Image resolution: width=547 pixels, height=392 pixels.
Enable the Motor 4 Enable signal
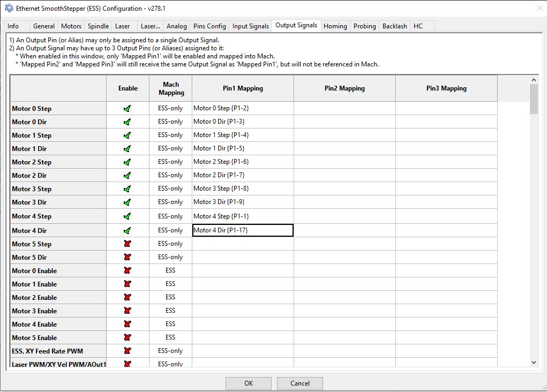[128, 324]
